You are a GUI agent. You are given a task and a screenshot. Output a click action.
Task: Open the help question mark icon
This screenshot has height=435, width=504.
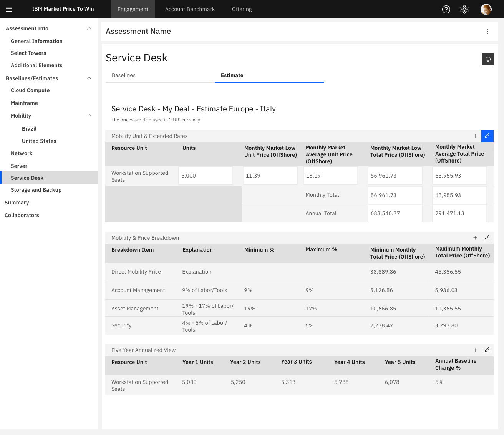click(x=446, y=10)
